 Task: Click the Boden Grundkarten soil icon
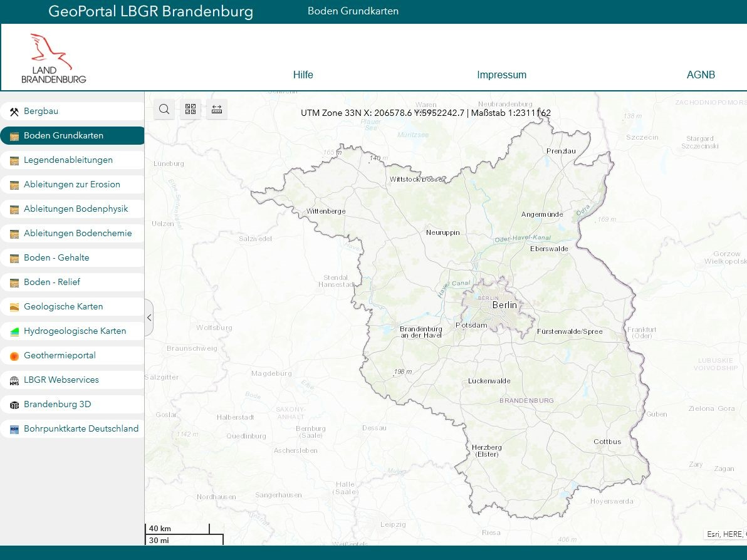[14, 136]
